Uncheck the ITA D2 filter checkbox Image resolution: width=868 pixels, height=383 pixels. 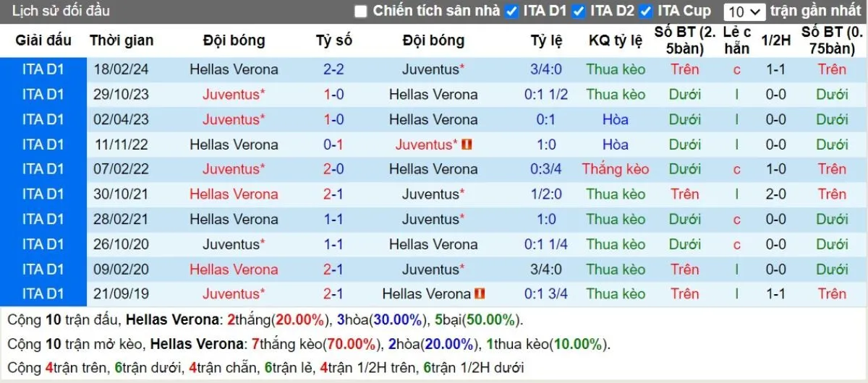579,12
